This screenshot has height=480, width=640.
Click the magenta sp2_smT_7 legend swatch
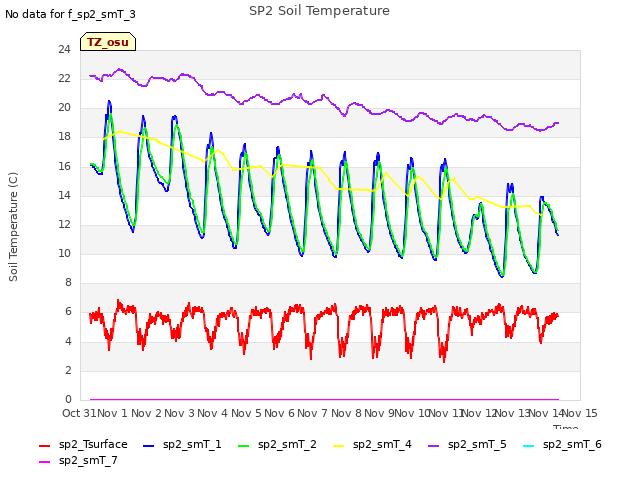[44, 462]
